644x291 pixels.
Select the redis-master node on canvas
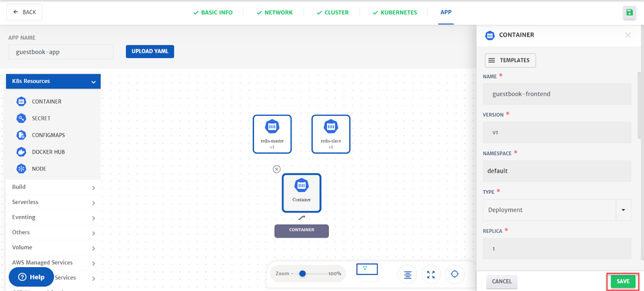pos(272,134)
